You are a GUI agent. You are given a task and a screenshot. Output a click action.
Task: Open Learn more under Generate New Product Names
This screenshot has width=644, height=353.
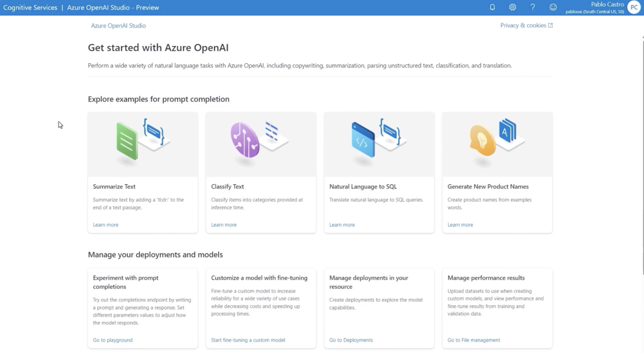pyautogui.click(x=460, y=225)
